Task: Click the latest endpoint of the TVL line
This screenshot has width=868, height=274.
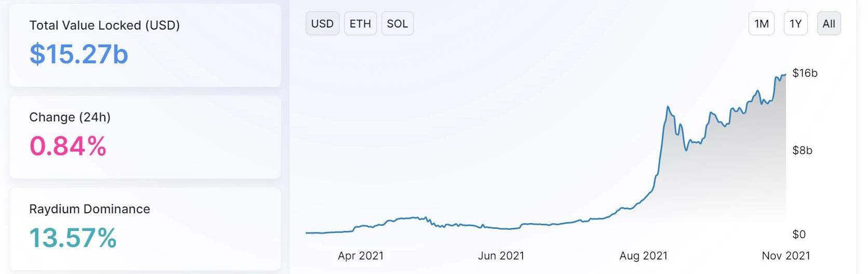Action: 785,75
